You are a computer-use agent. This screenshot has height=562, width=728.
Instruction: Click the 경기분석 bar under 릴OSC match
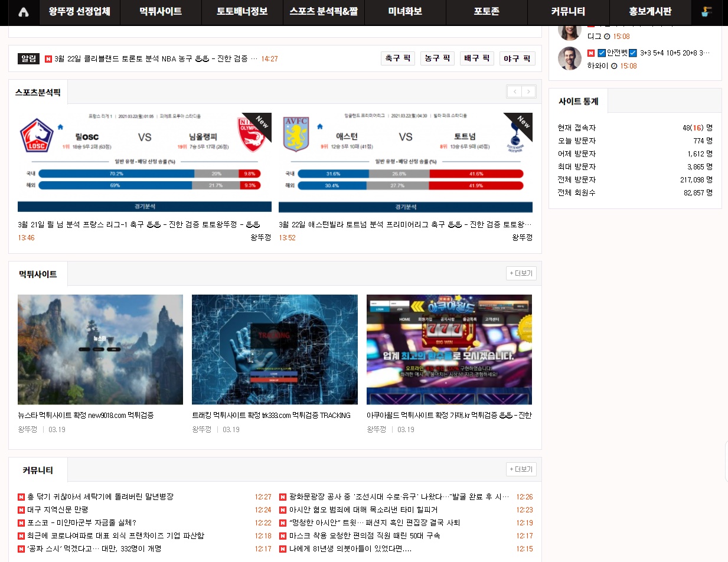click(145, 207)
